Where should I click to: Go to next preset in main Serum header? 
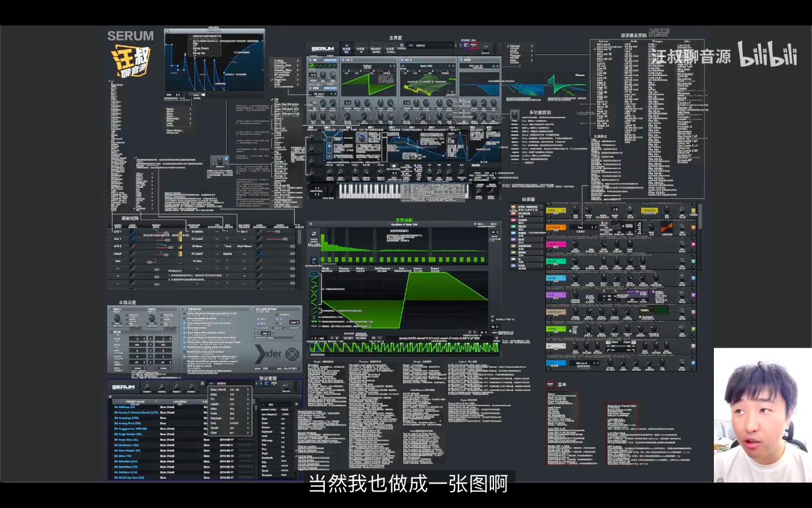pyautogui.click(x=460, y=45)
